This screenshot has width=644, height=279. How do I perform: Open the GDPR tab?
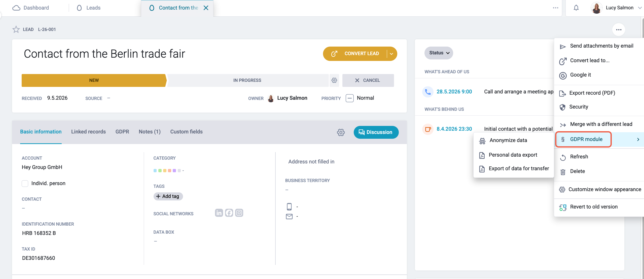click(122, 132)
